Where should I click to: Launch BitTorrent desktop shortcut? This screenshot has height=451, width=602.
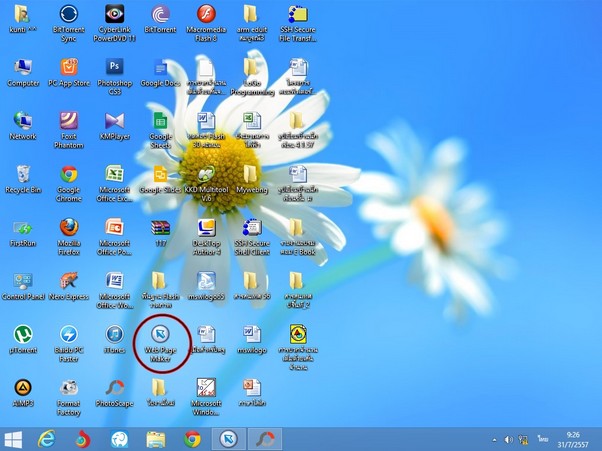[x=160, y=19]
